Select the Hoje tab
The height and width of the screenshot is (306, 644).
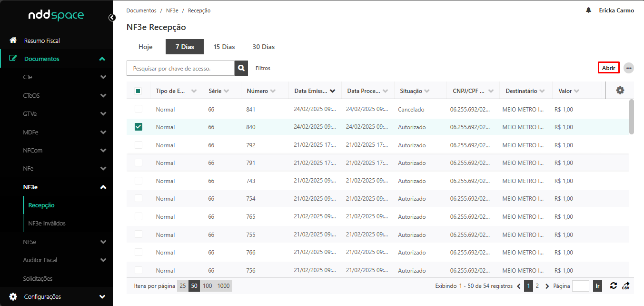coord(145,47)
